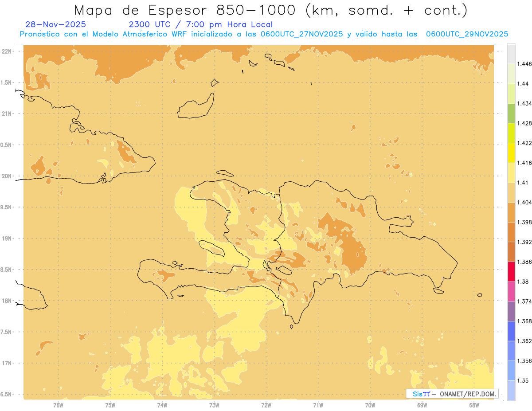The height and width of the screenshot is (411, 532).
Task: Click the 0.5N latitude label
Action: [6, 145]
